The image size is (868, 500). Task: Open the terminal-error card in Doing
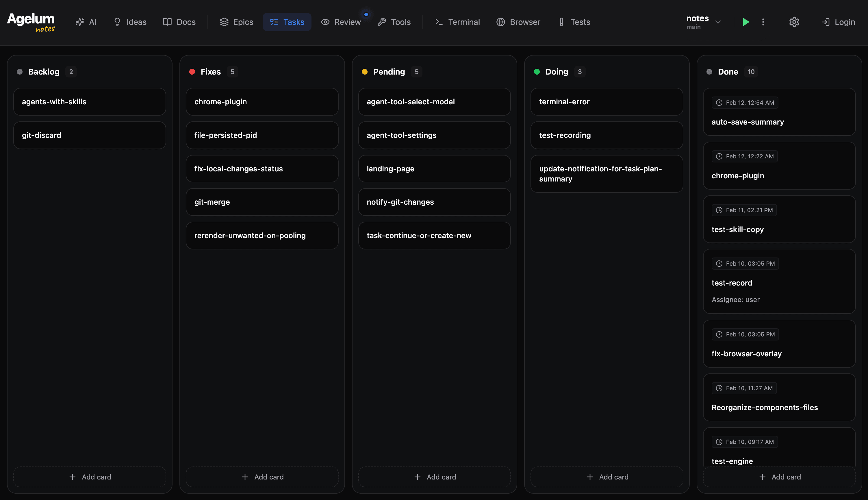pyautogui.click(x=606, y=102)
